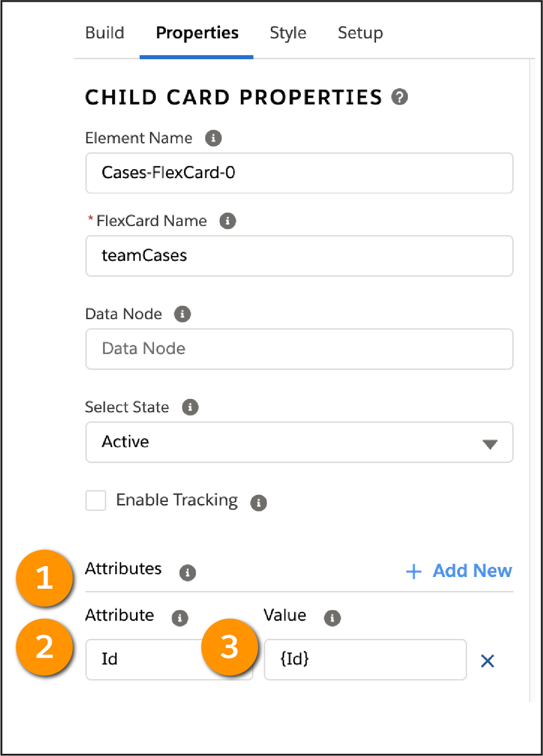
Task: Go to the Setup tab
Action: [360, 33]
